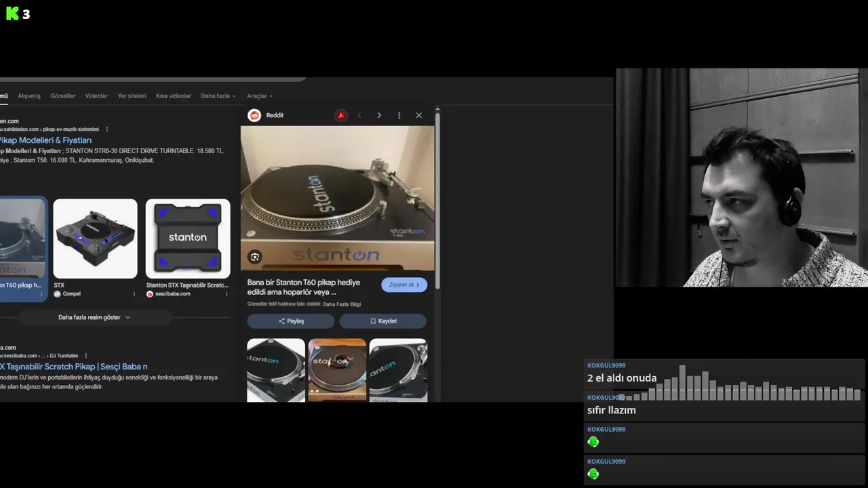Click 'Bana bir Stanton T60 pikap' title

[304, 287]
